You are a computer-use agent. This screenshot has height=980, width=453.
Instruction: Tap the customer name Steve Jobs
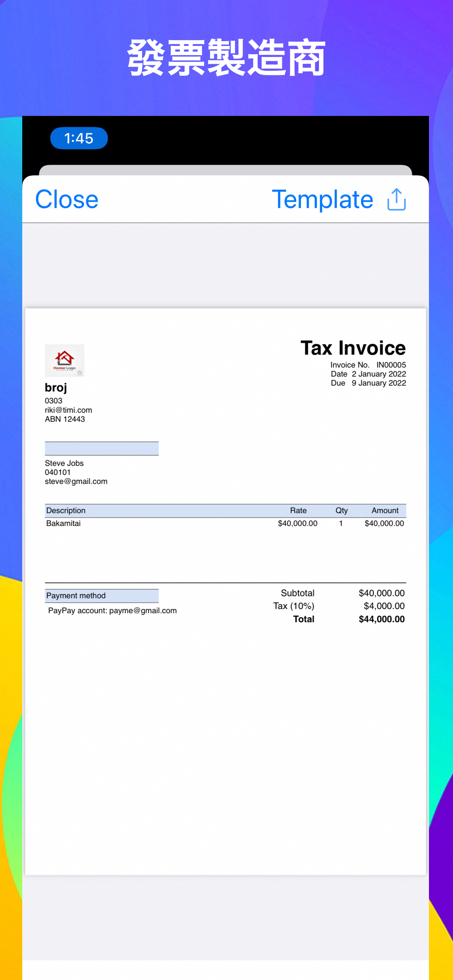pyautogui.click(x=64, y=463)
